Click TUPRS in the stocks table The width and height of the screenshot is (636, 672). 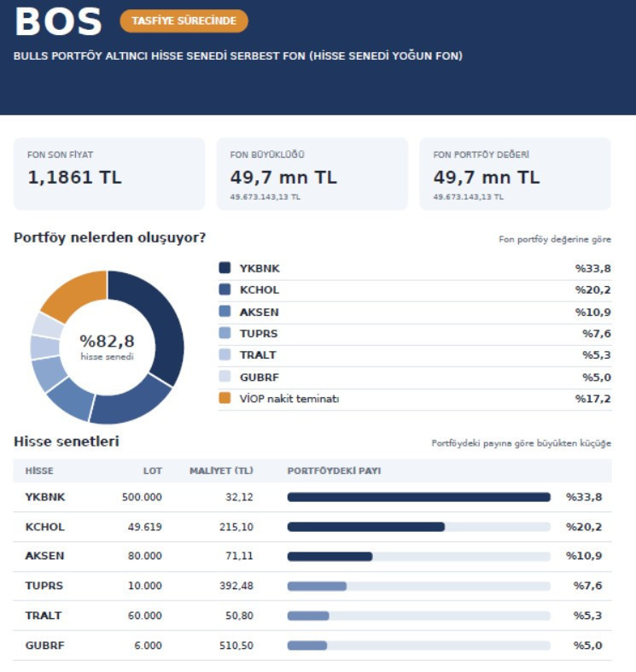click(x=44, y=586)
